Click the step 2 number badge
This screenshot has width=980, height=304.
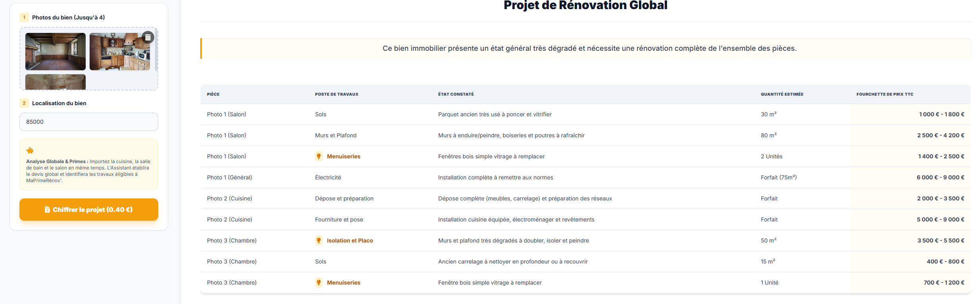[24, 103]
